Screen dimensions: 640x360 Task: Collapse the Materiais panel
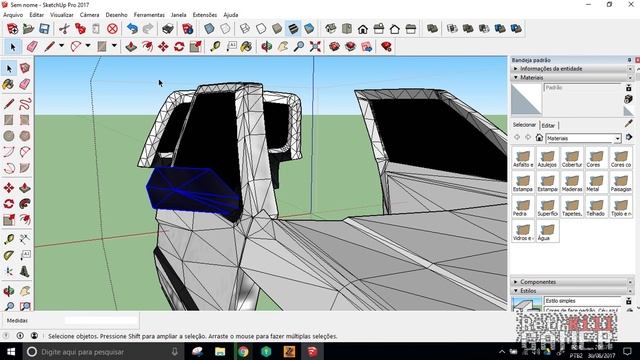(573, 77)
